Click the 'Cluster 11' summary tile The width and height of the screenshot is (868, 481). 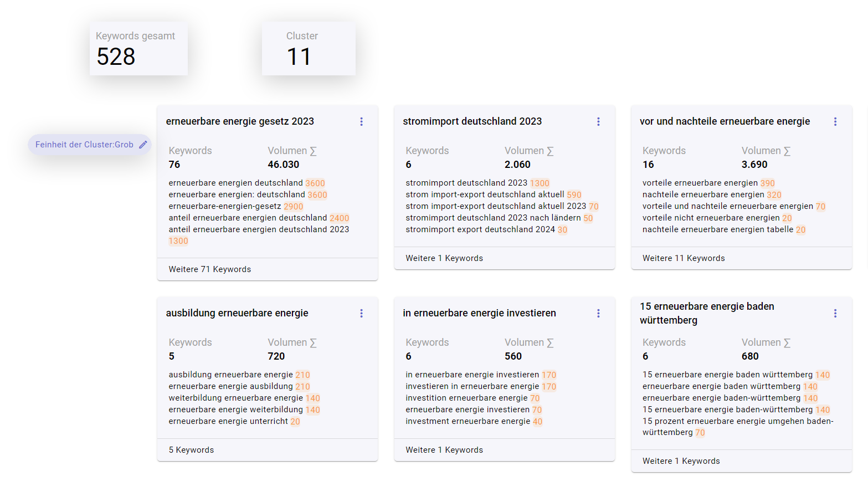[309, 49]
